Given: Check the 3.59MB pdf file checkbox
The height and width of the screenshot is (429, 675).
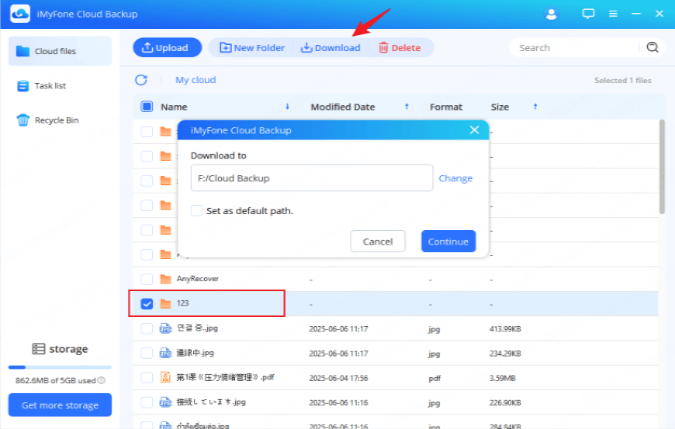Looking at the screenshot, I should click(x=147, y=377).
